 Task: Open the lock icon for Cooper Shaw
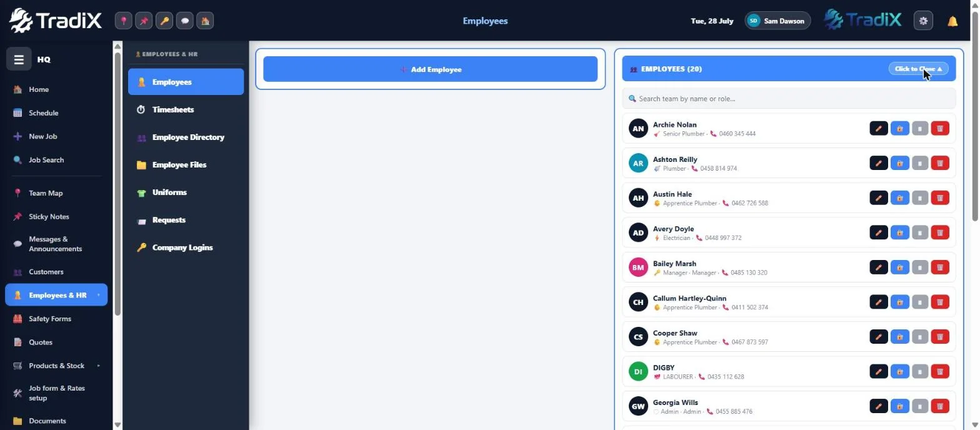tap(899, 337)
